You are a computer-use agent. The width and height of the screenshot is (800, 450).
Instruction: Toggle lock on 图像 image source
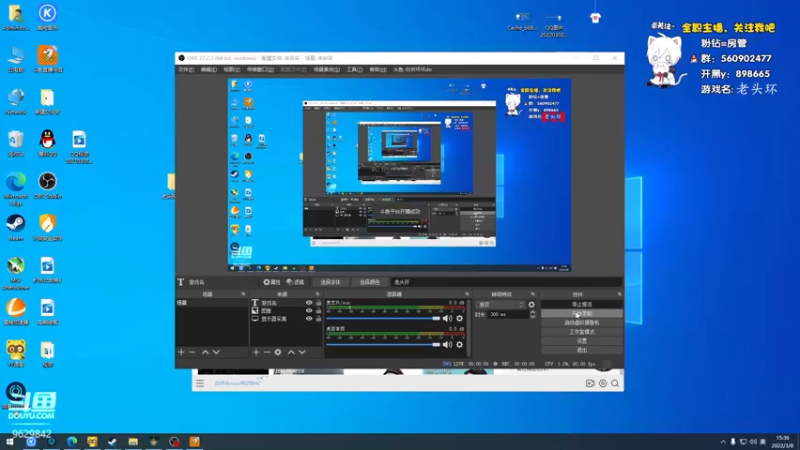tap(318, 311)
